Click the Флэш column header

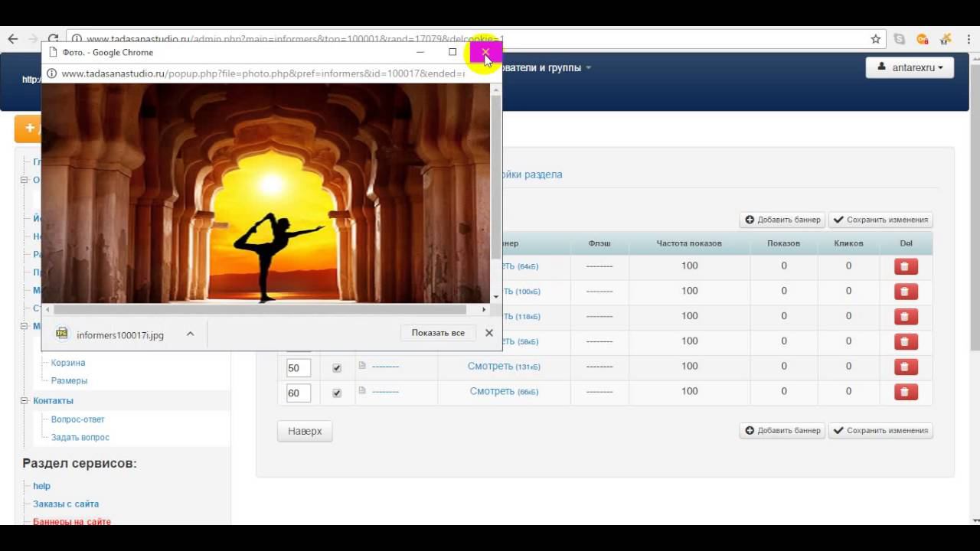(599, 243)
